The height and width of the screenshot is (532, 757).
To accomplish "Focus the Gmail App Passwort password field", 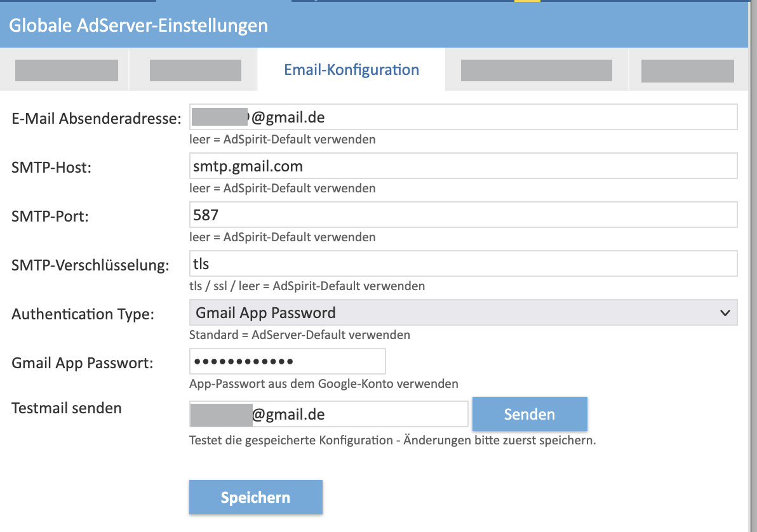I will [x=287, y=361].
